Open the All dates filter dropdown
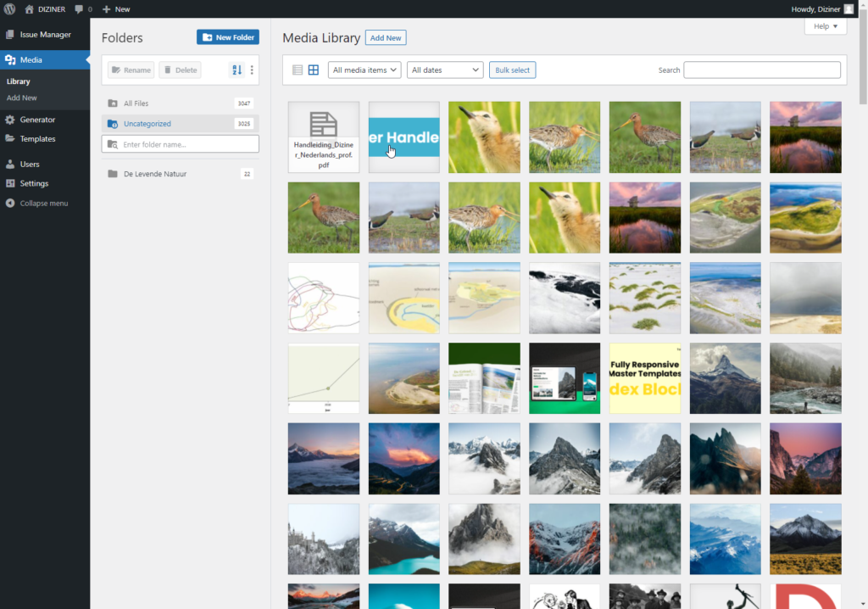This screenshot has width=868, height=609. coord(445,70)
